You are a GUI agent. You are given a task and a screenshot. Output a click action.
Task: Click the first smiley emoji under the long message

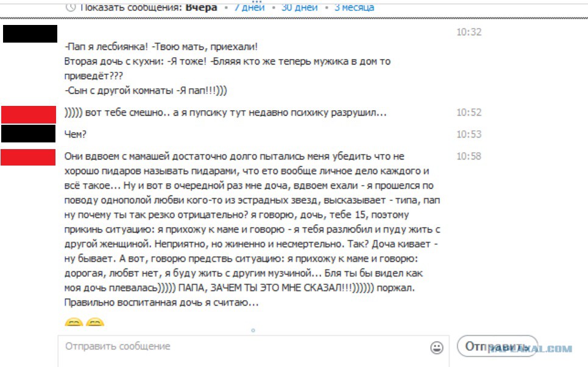pos(73,324)
